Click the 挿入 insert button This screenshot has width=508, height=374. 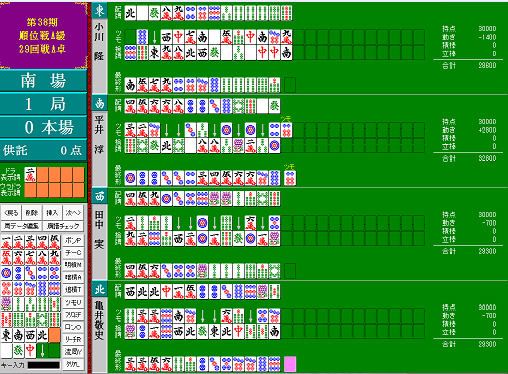coord(52,213)
